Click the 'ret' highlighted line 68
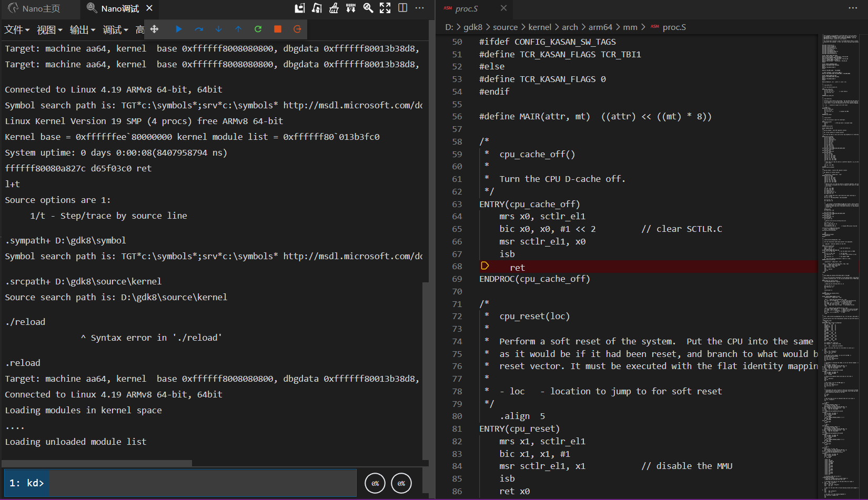The image size is (868, 500). [517, 267]
